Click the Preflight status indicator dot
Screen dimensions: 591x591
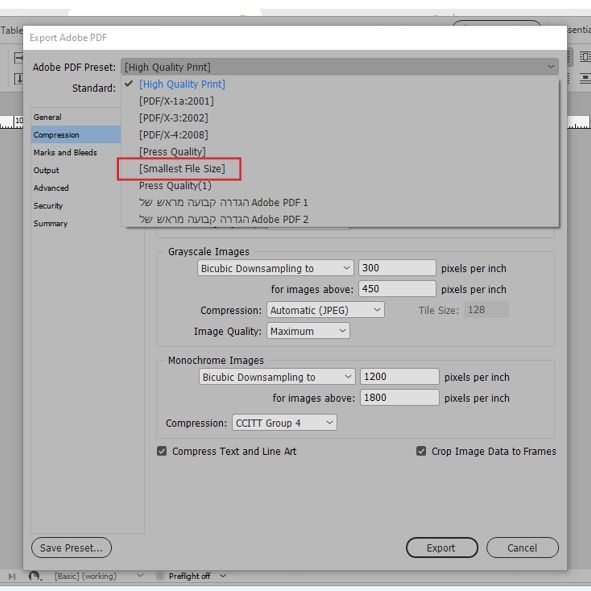tap(160, 576)
